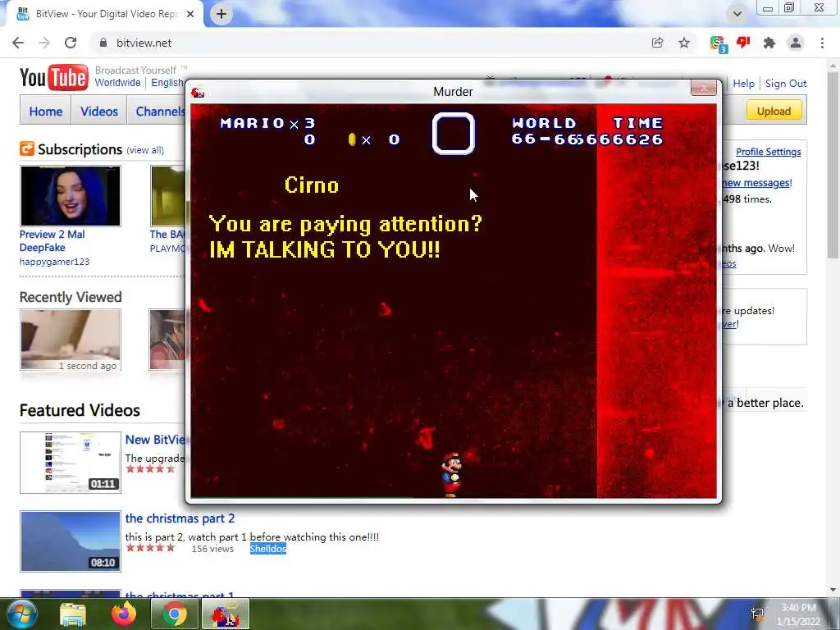This screenshot has height=630, width=840.
Task: Open the new messages link
Action: click(756, 183)
